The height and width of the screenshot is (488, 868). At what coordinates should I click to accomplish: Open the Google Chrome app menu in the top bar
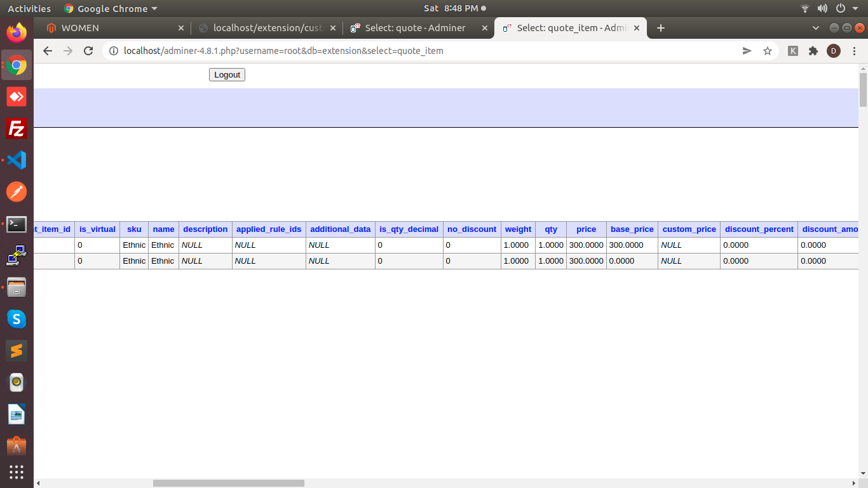(111, 8)
